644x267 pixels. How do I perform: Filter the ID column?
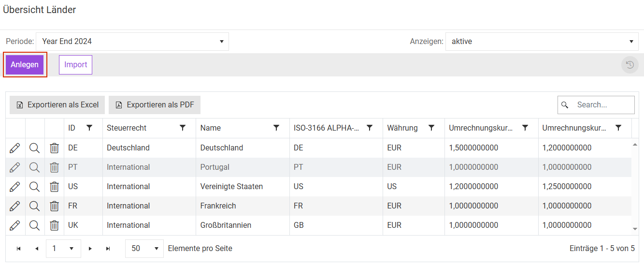click(89, 128)
